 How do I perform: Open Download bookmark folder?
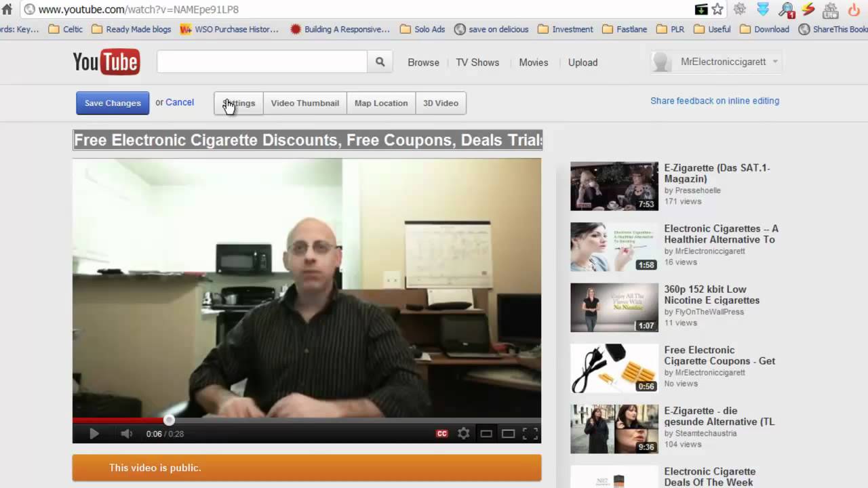coord(765,29)
